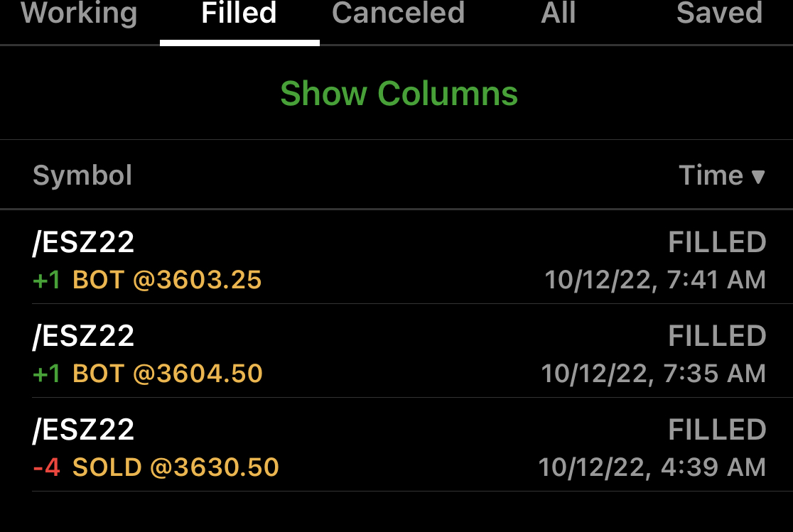
Task: Tap the 10/12/22, 4:39 AM timestamp
Action: click(x=652, y=467)
